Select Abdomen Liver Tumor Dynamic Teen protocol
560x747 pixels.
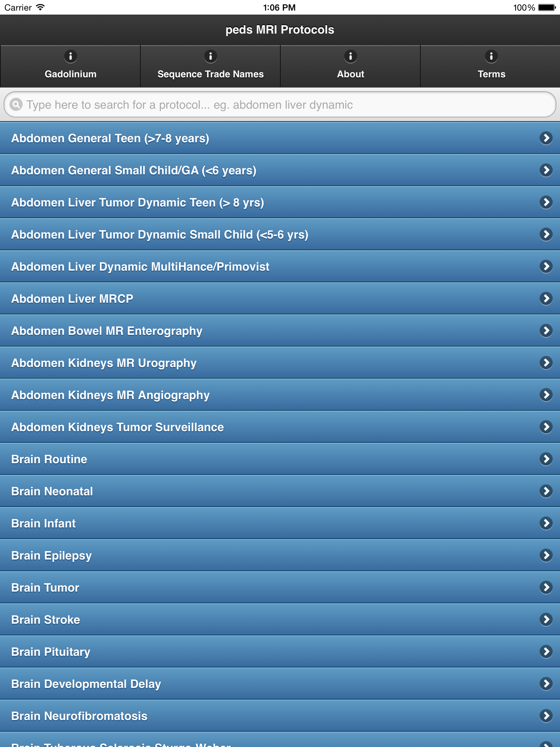[280, 202]
